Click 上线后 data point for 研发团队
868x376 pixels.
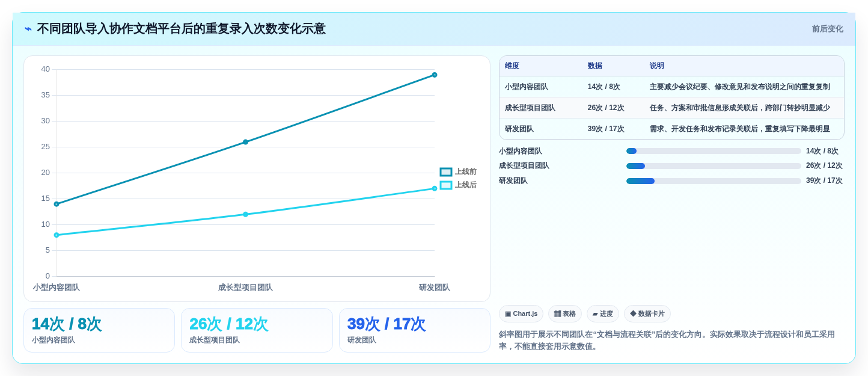435,188
